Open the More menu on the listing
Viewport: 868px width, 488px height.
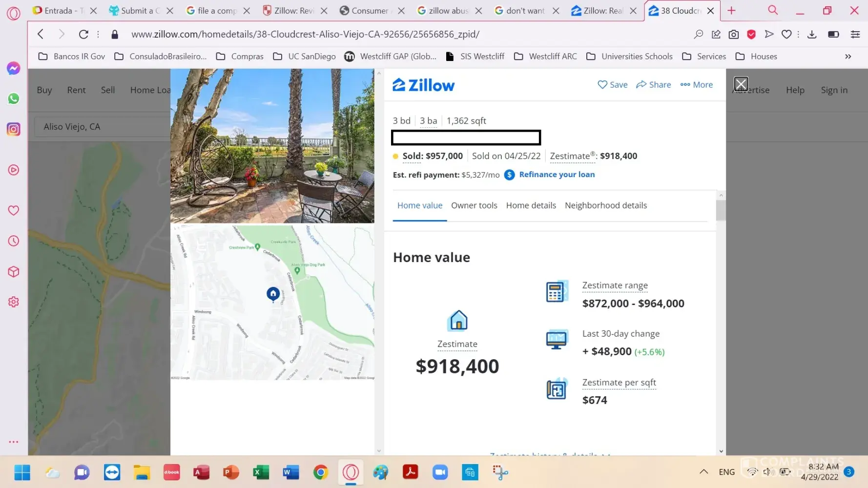pyautogui.click(x=697, y=84)
